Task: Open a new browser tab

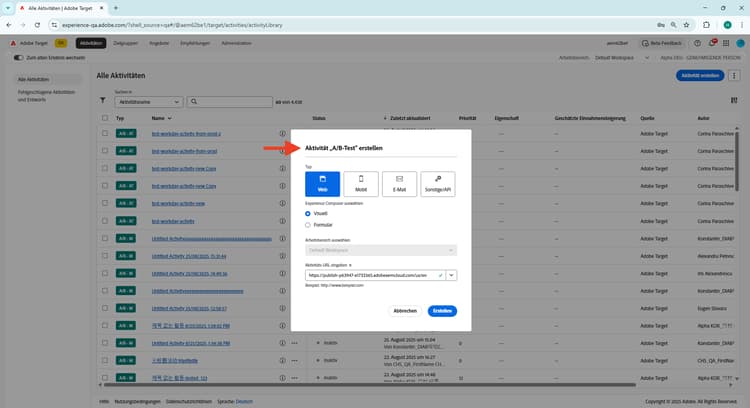Action: (x=116, y=8)
